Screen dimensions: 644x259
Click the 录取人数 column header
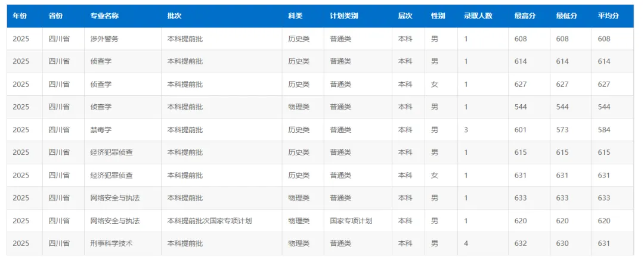478,16
